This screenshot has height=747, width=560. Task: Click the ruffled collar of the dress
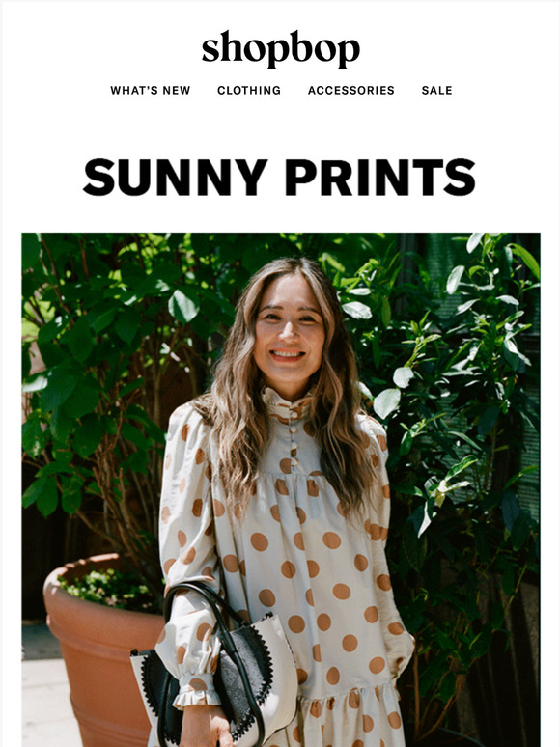tap(285, 401)
